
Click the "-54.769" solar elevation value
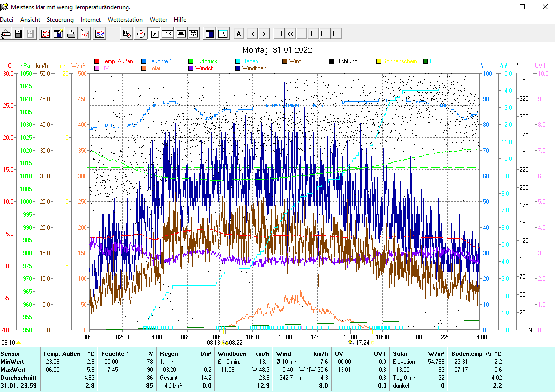pyautogui.click(x=435, y=362)
